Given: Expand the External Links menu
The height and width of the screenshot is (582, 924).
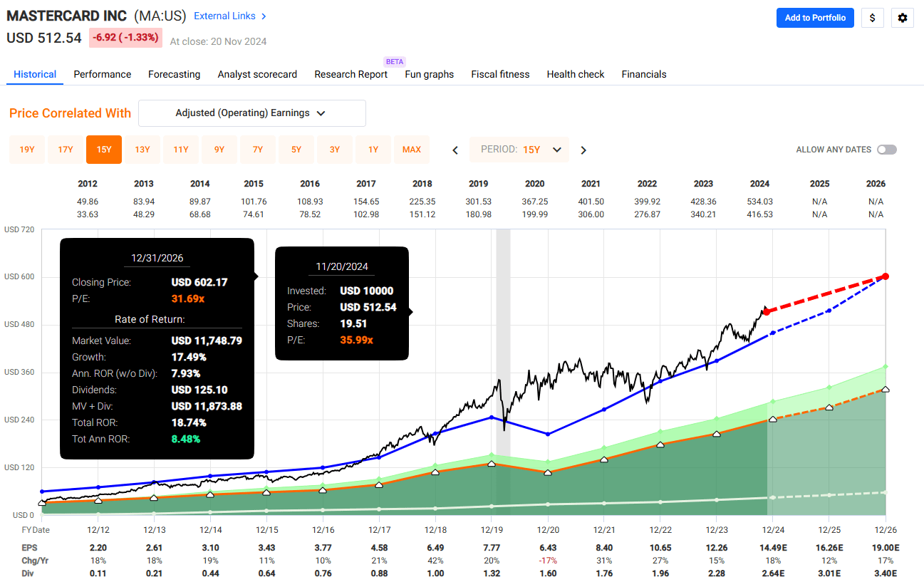Looking at the screenshot, I should click(224, 16).
